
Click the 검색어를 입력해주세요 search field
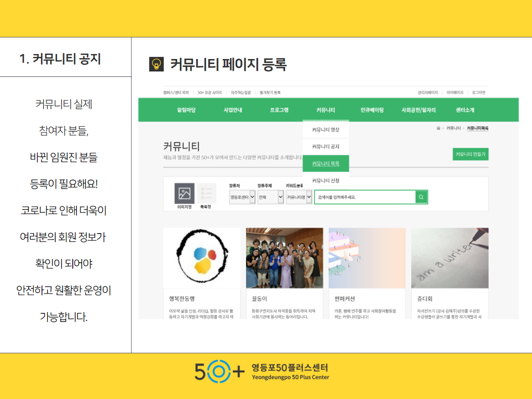(x=365, y=197)
